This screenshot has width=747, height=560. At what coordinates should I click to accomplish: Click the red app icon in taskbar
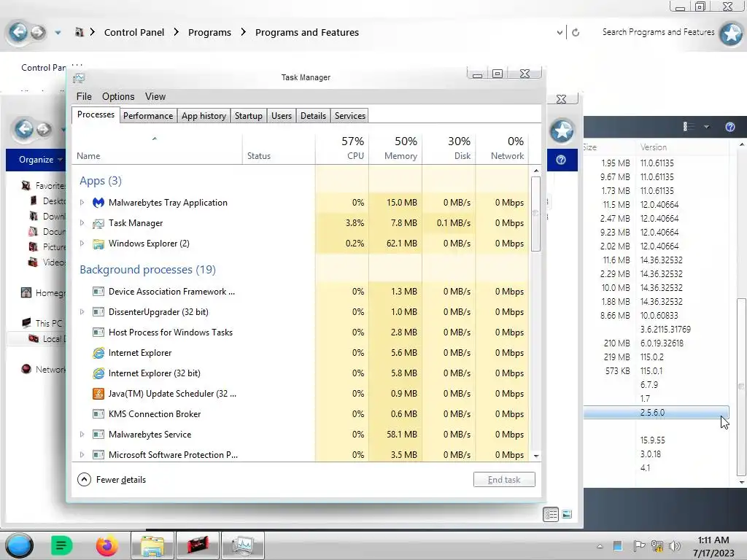(198, 545)
